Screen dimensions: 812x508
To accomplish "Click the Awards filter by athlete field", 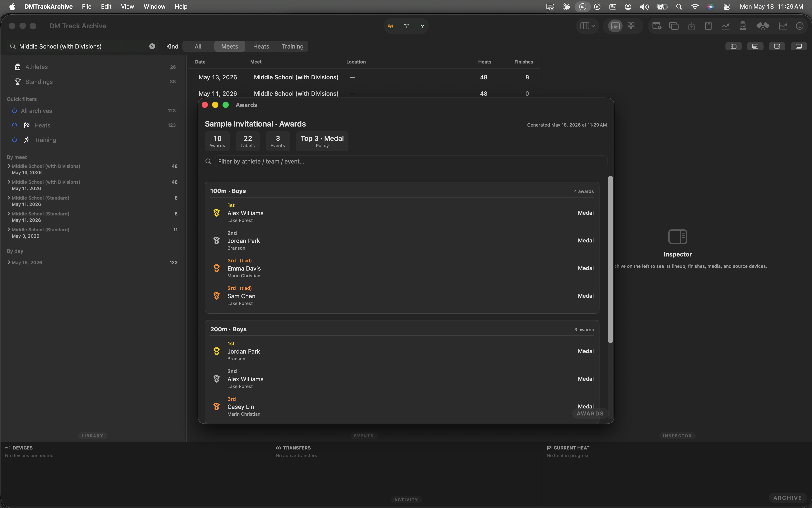I will point(411,162).
